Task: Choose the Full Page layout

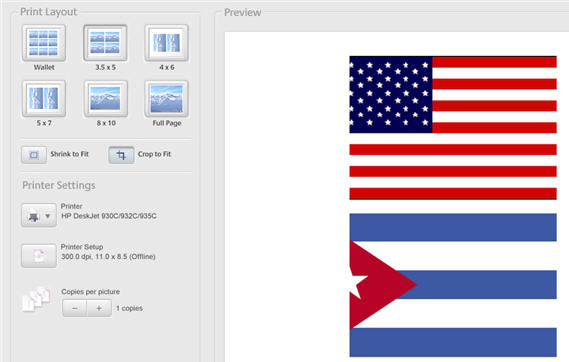Action: (x=167, y=99)
